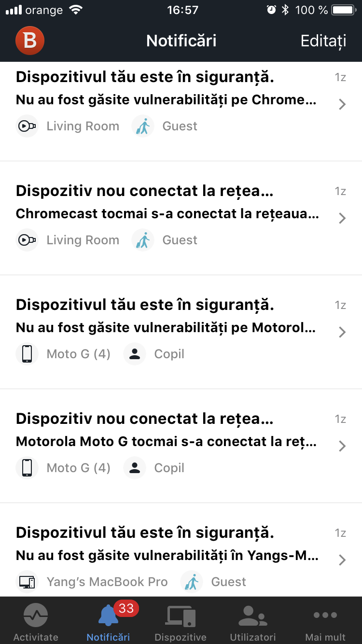Screen dimensions: 362x644
Task: Open the Motorola vulnerabilities notification chevron
Action: [x=342, y=332]
